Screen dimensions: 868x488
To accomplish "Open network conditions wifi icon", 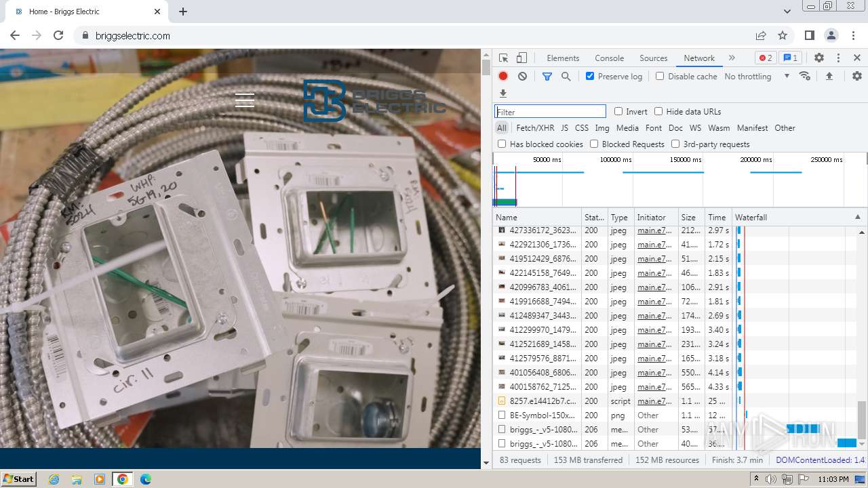I will (x=805, y=77).
